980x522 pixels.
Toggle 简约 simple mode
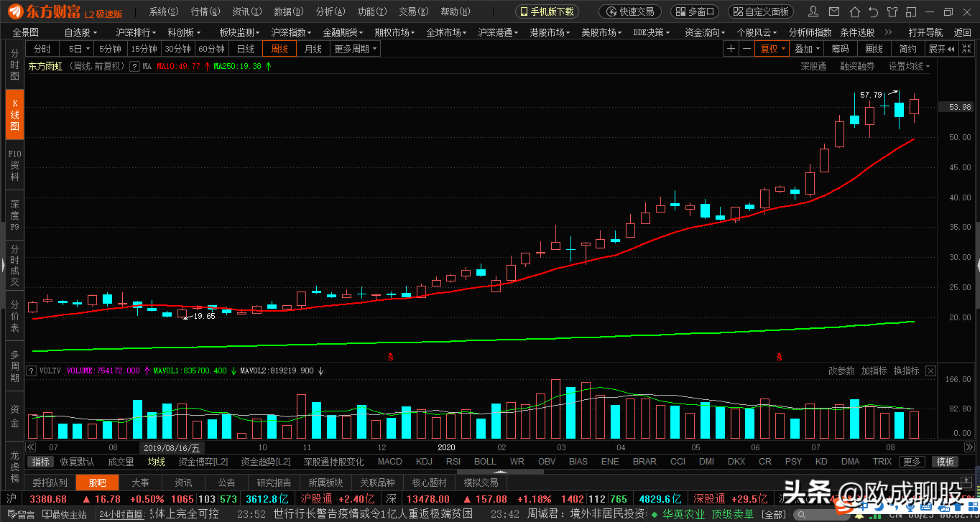(x=908, y=49)
